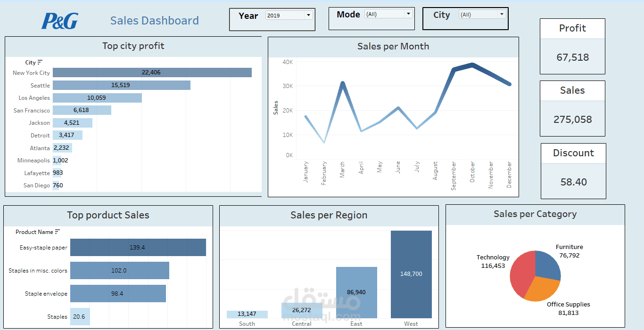The image size is (644, 330).
Task: Click the February low point on the line
Action: (x=324, y=142)
